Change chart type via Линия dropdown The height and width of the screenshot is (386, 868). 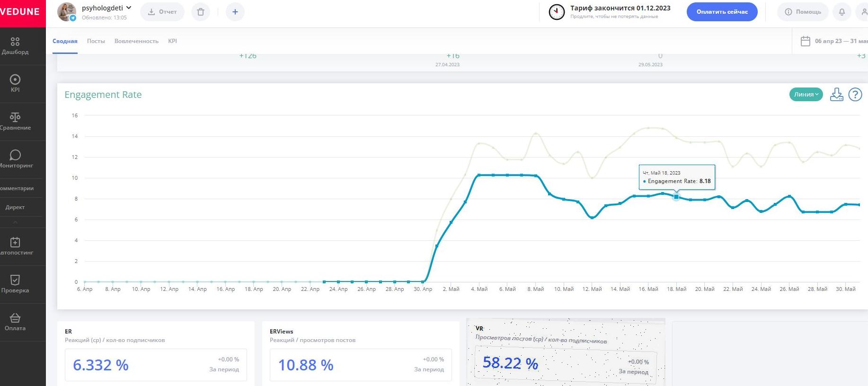pos(806,95)
